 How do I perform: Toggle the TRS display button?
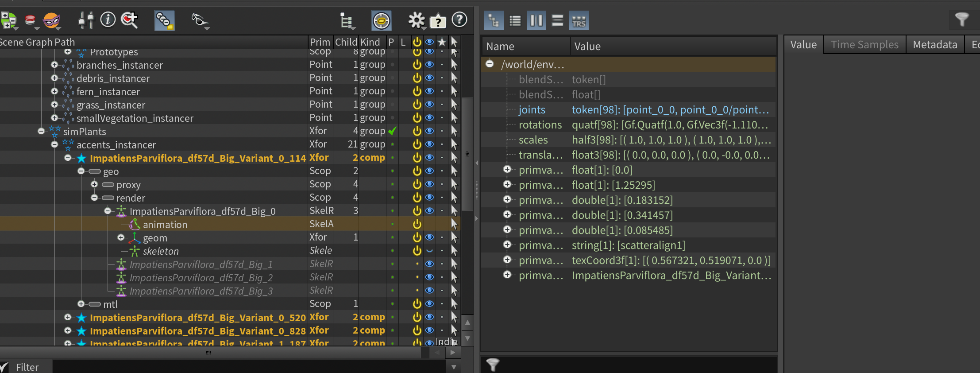[579, 21]
